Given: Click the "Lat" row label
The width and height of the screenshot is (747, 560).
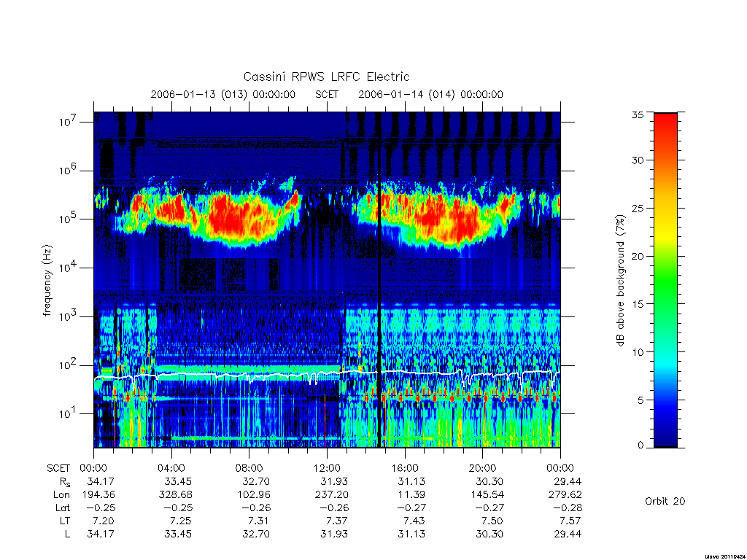Looking at the screenshot, I should [63, 508].
